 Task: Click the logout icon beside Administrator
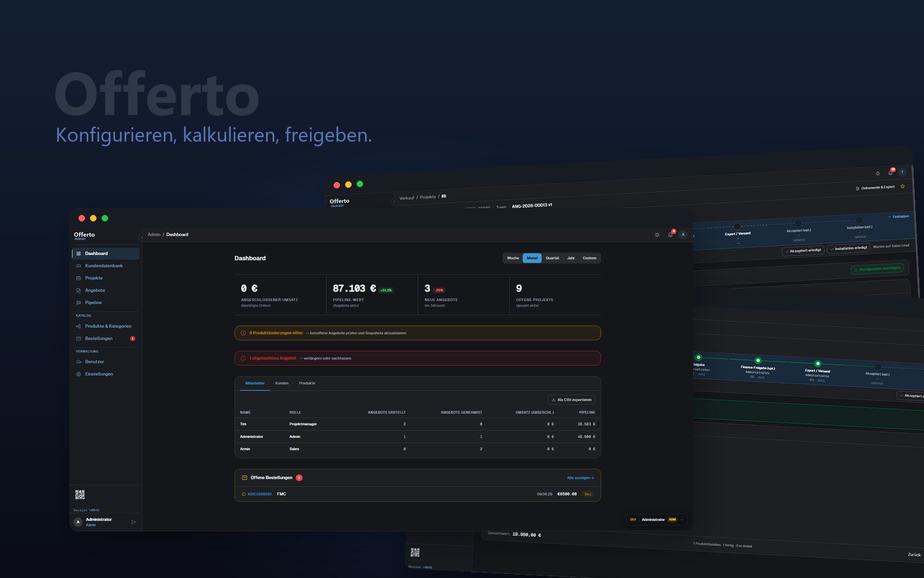coord(133,522)
